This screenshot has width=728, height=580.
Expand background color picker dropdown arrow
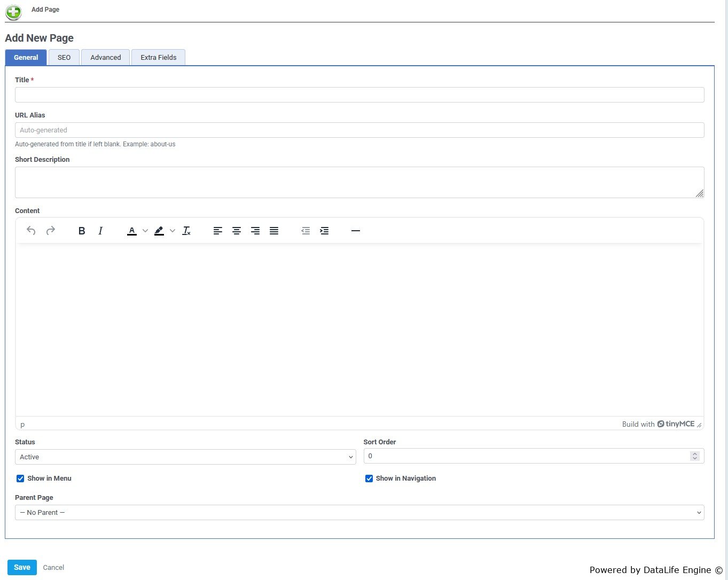point(173,231)
